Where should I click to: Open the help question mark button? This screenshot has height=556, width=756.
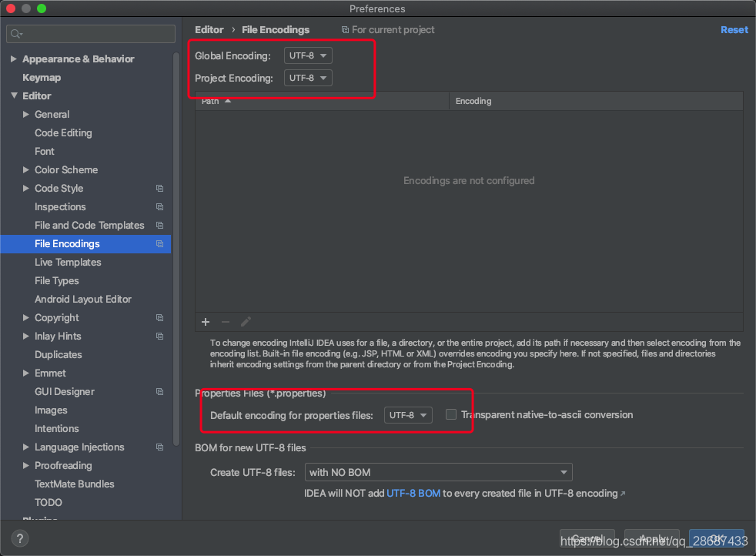[x=21, y=538]
